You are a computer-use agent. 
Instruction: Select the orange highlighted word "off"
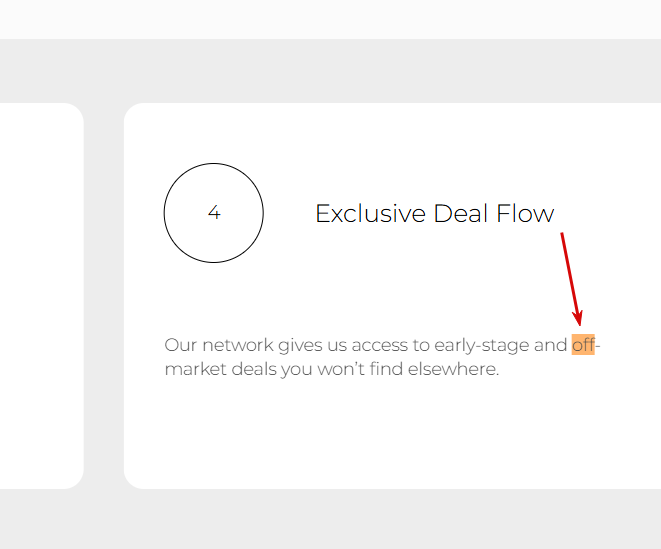pos(583,345)
